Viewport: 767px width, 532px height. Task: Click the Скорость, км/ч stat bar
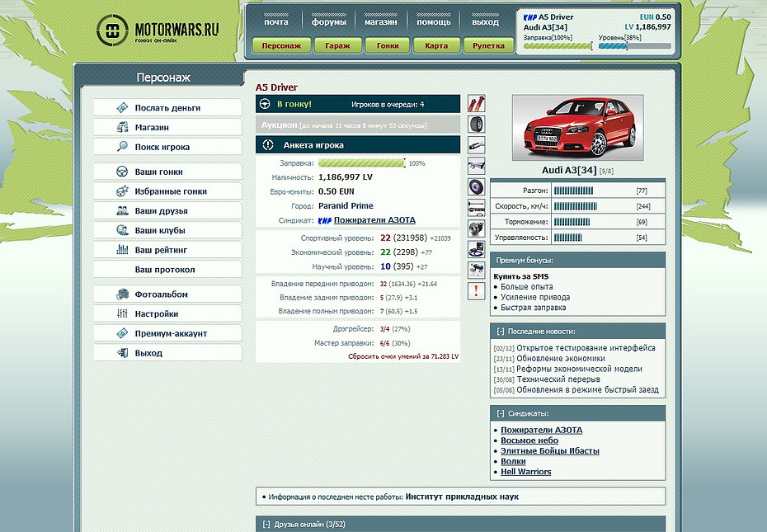[x=576, y=206]
